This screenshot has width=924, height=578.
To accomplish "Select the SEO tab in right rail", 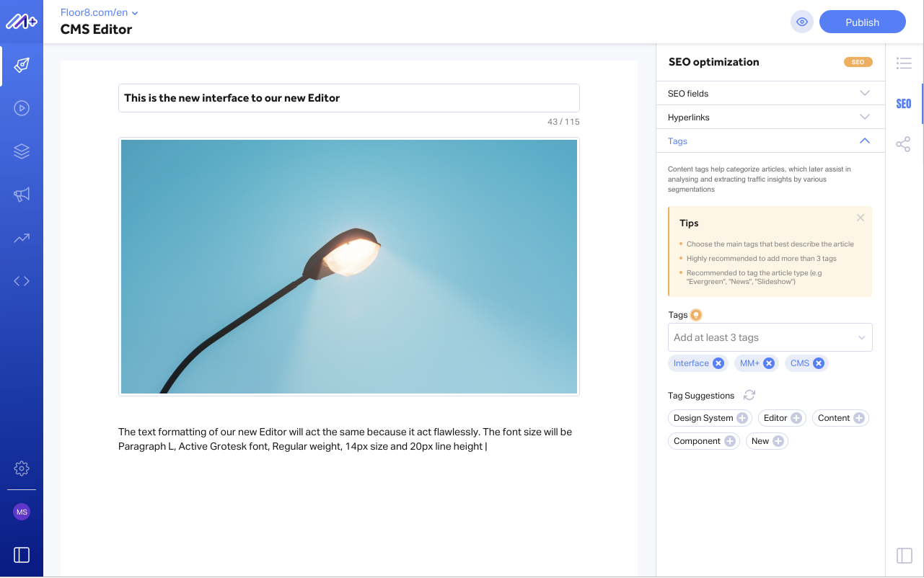I will [904, 104].
